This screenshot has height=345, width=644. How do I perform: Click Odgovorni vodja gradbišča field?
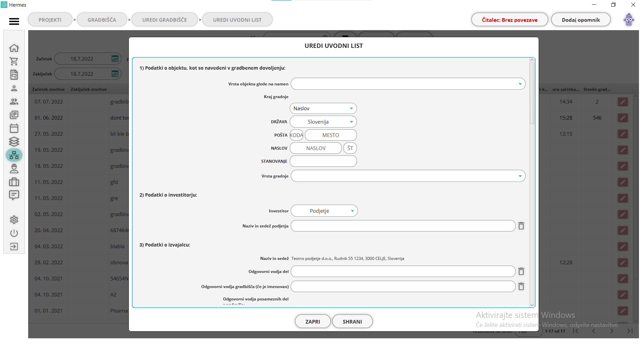click(x=403, y=286)
